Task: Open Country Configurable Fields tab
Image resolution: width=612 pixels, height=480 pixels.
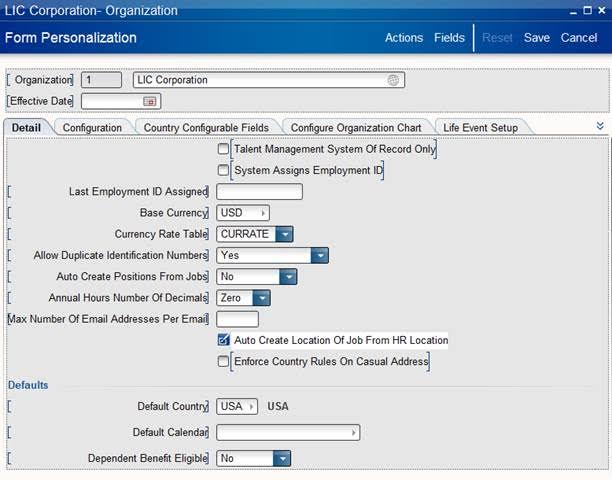Action: tap(206, 128)
